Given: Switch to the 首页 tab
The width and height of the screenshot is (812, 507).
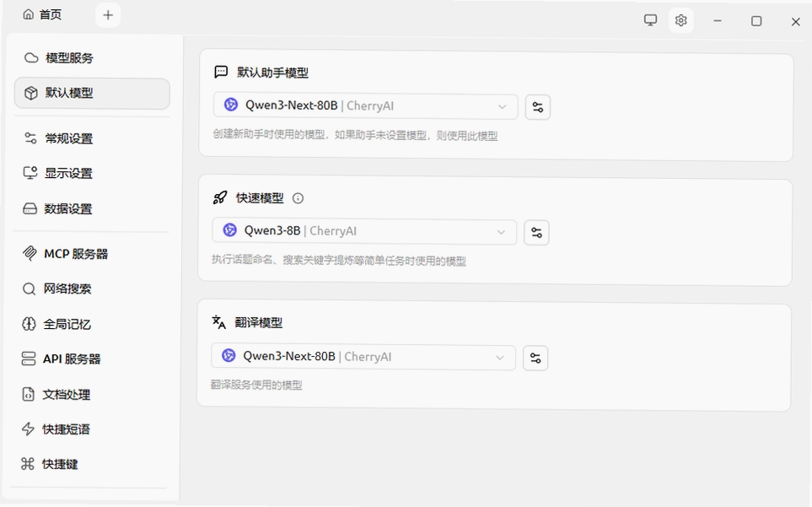Looking at the screenshot, I should pos(42,14).
